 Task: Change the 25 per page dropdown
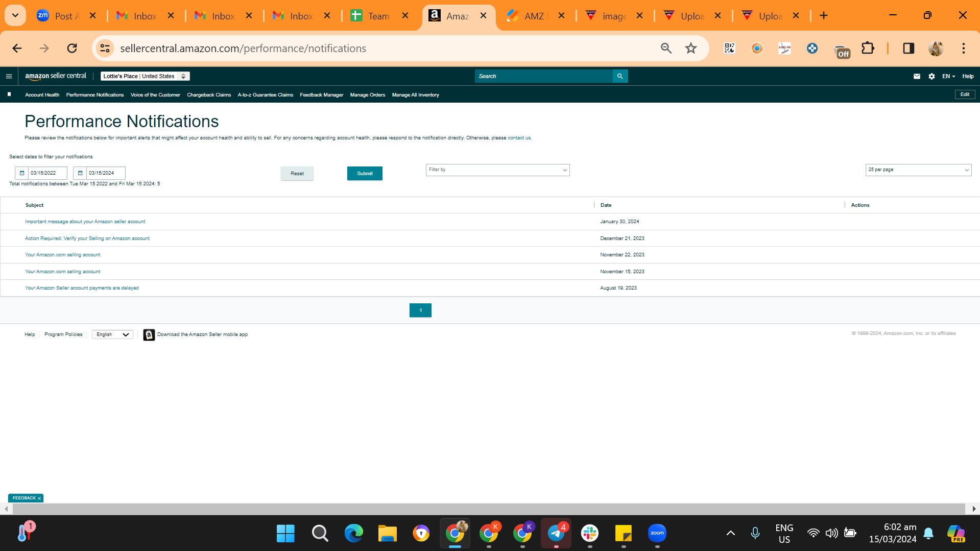[x=918, y=170]
